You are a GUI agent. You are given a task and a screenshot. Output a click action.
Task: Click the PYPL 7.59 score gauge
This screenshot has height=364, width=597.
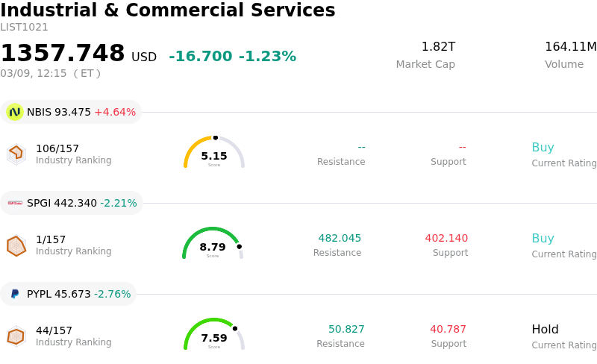(214, 335)
